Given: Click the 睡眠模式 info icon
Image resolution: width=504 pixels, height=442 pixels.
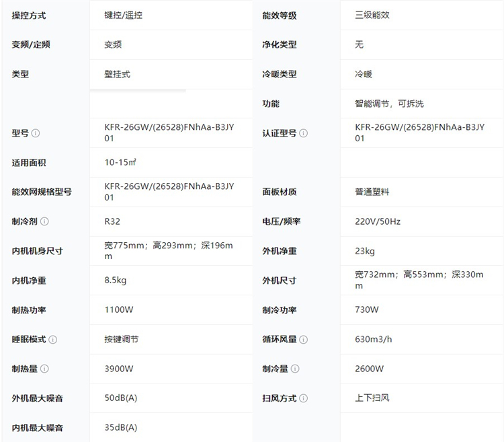Looking at the screenshot, I should coord(53,340).
